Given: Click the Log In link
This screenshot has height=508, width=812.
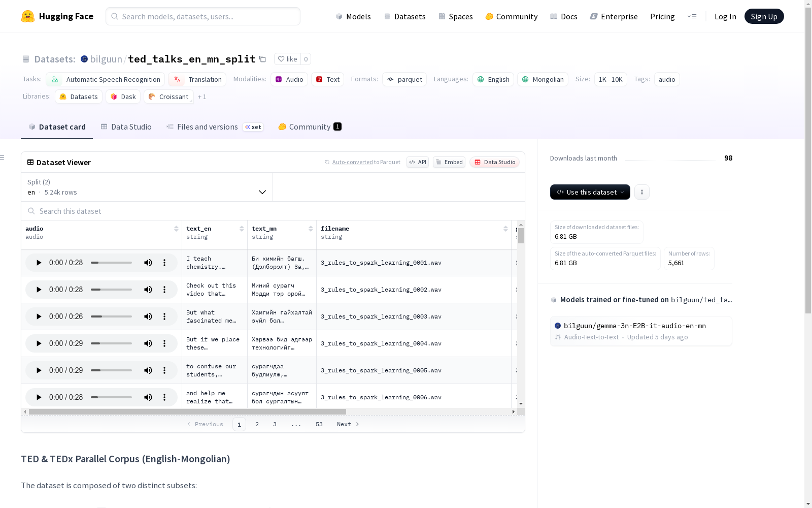Looking at the screenshot, I should (725, 16).
